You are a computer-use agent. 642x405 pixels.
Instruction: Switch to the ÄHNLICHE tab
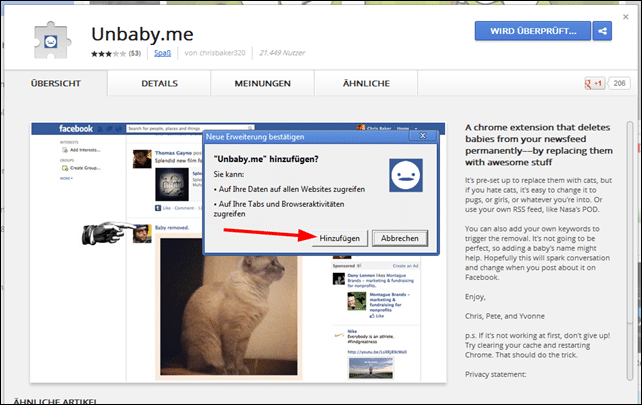(x=366, y=84)
